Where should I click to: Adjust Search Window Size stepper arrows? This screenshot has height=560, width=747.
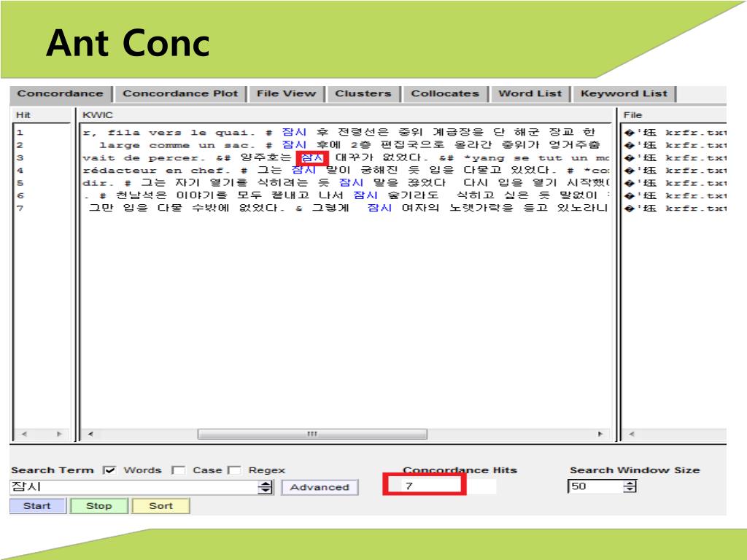(x=630, y=486)
